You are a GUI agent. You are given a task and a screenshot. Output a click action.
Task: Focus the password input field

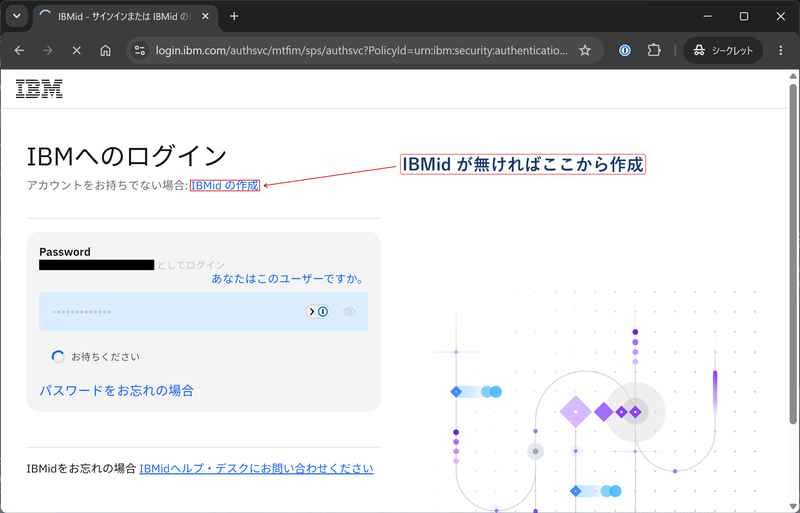(204, 311)
